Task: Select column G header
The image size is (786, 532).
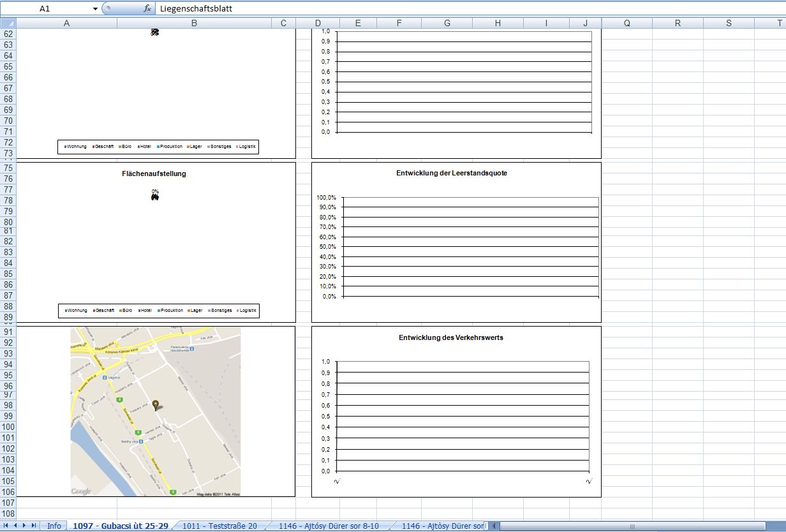Action: pos(447,23)
